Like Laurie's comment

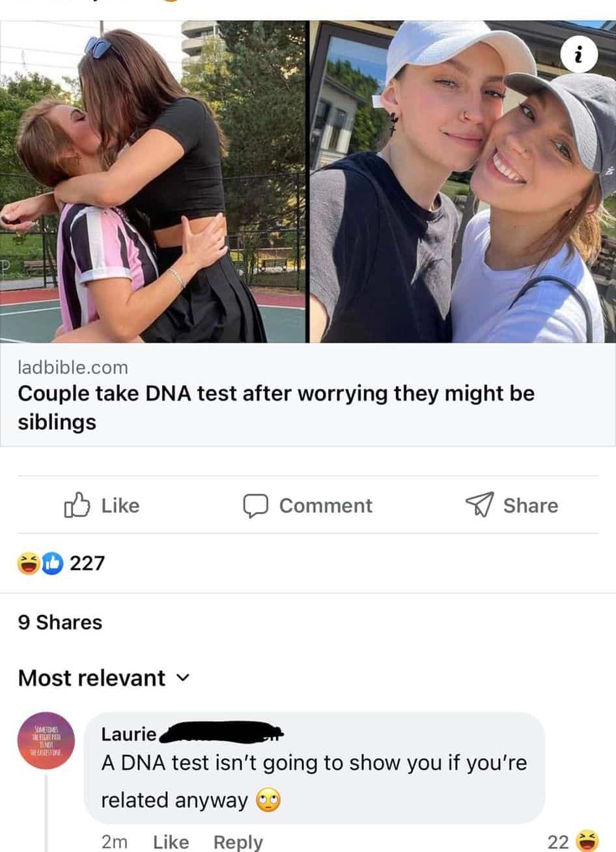click(171, 842)
